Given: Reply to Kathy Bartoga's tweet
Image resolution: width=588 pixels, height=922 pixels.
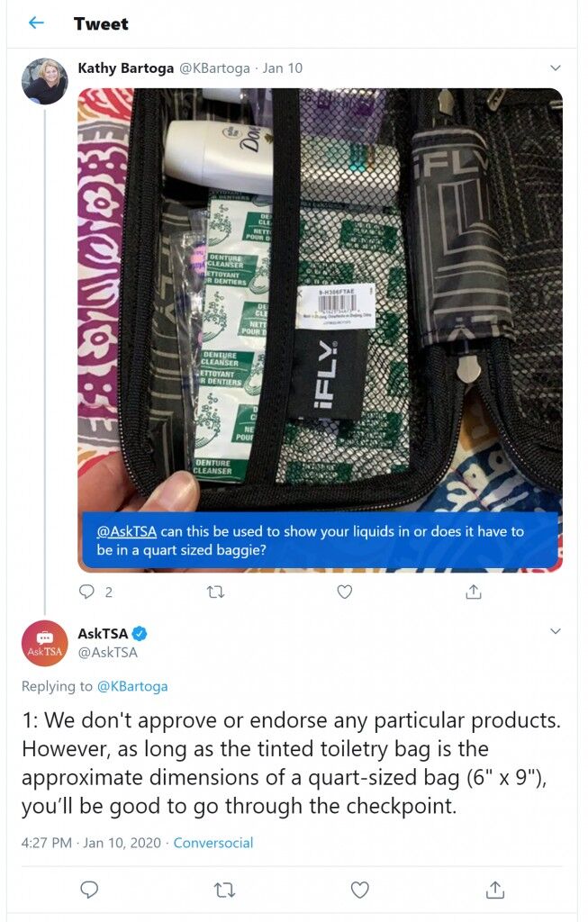Looking at the screenshot, I should point(86,592).
